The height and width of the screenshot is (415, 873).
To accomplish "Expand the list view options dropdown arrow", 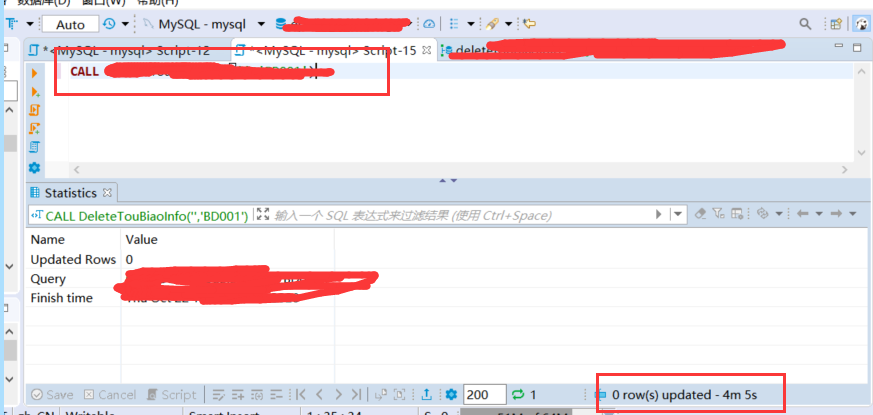I will (471, 24).
